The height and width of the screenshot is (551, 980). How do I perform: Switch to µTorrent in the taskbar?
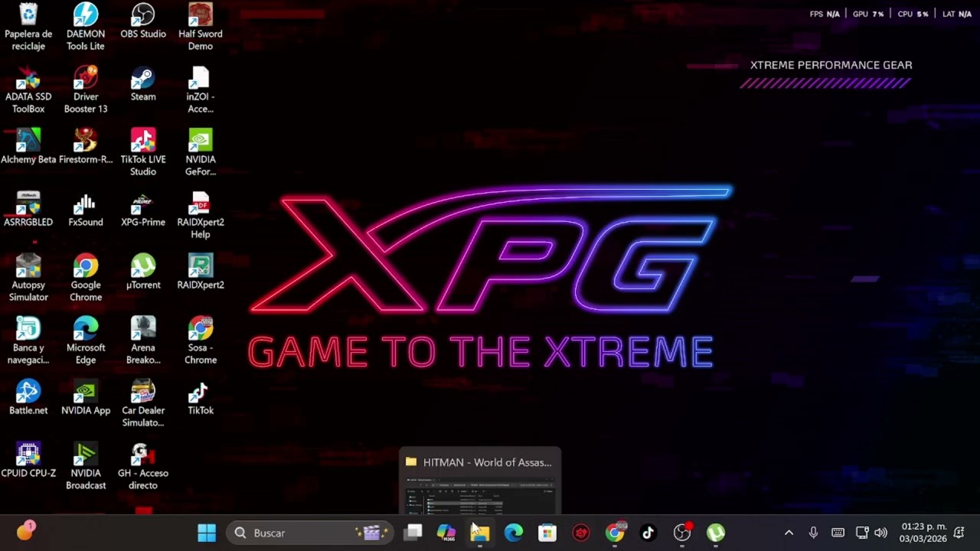[716, 533]
